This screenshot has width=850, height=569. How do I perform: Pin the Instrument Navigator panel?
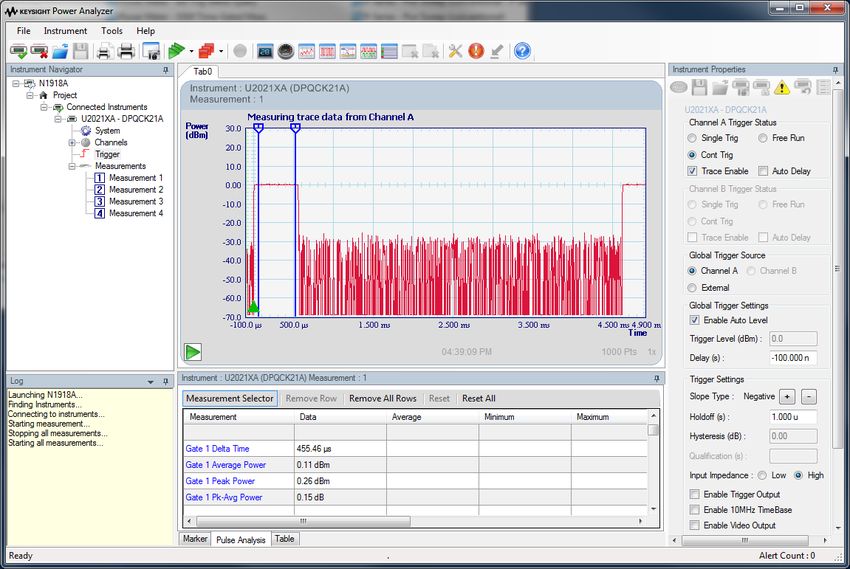165,70
